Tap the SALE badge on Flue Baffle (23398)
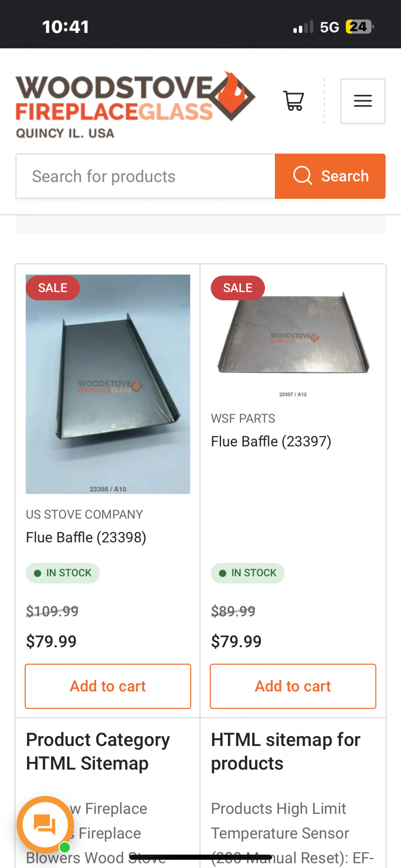 [53, 288]
